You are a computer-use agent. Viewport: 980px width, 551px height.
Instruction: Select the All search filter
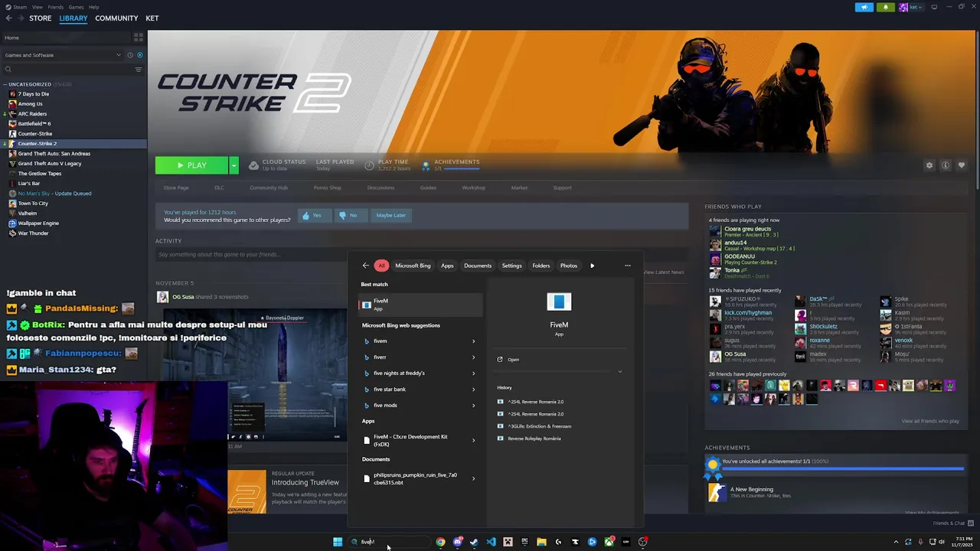pyautogui.click(x=381, y=266)
